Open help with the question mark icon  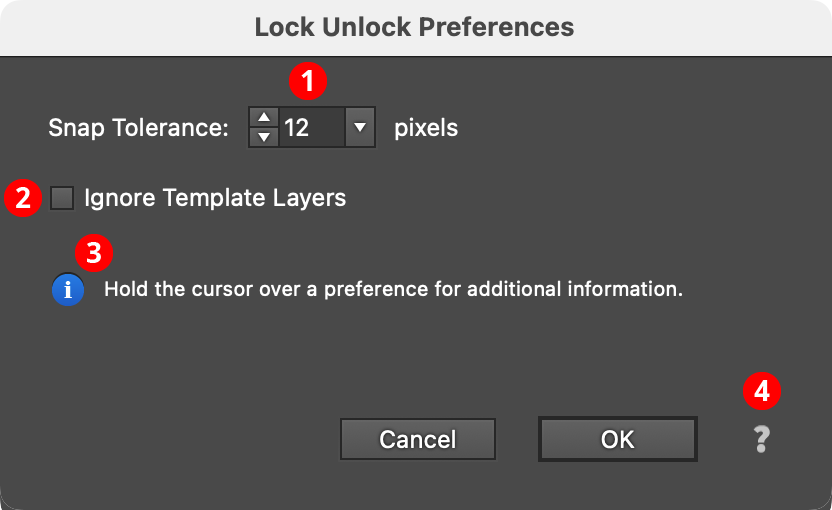pos(762,439)
